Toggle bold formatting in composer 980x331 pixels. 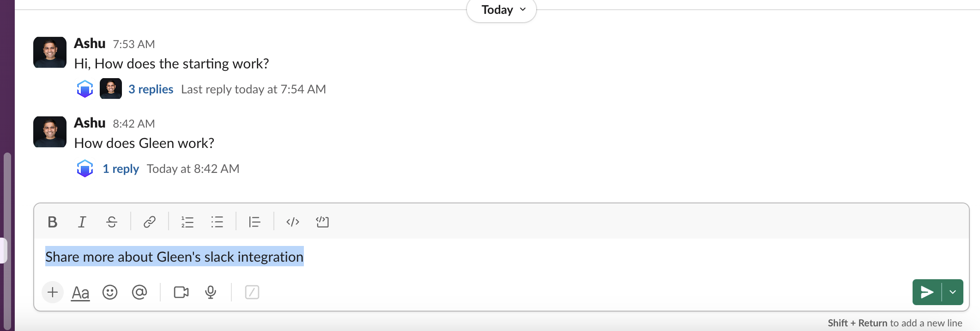(x=53, y=222)
